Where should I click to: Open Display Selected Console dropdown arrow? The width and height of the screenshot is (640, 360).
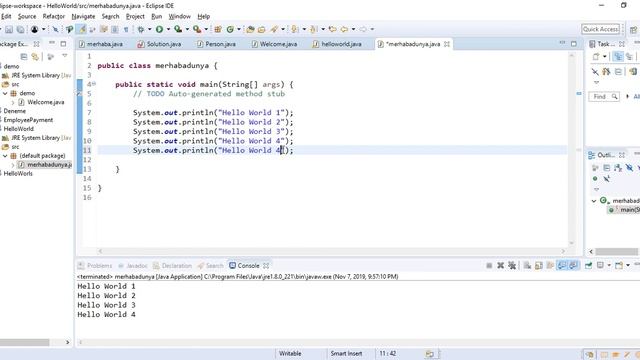(x=609, y=266)
